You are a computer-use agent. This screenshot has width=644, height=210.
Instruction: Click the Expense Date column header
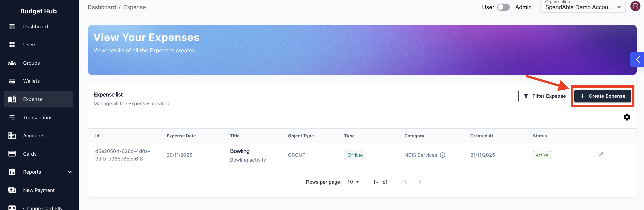181,136
